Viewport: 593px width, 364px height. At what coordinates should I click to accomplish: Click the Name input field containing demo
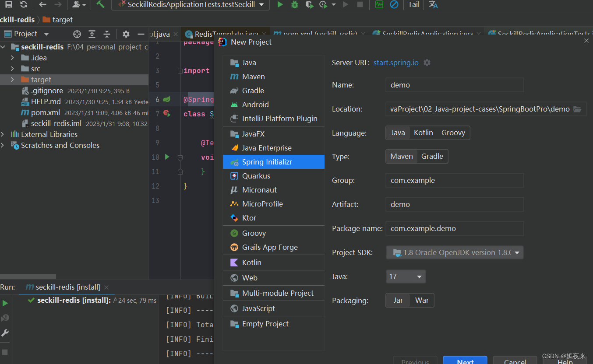pyautogui.click(x=455, y=85)
